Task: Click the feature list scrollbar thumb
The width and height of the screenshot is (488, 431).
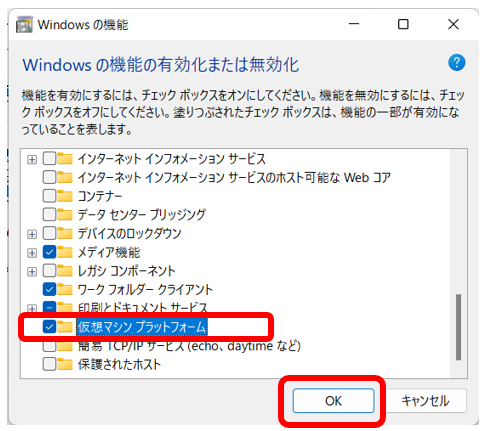Action: coord(459,327)
